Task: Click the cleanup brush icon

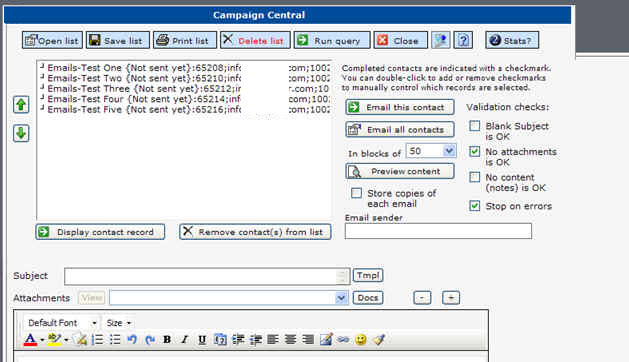Action: coord(379,340)
